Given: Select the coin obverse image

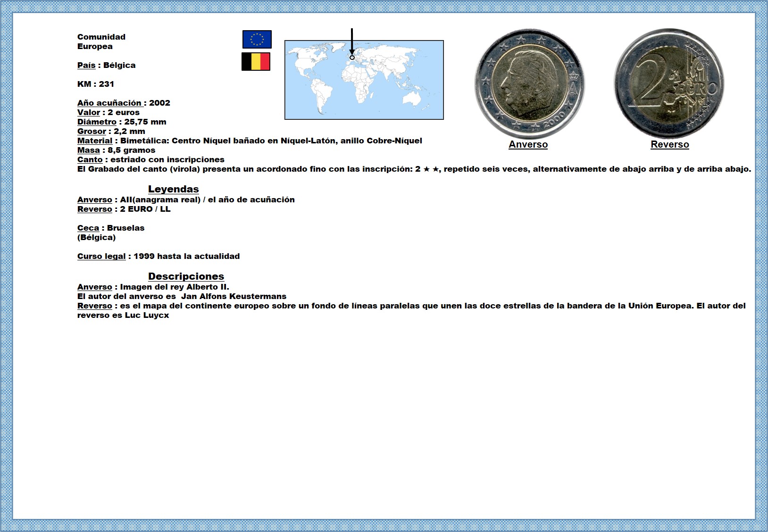Looking at the screenshot, I should tap(529, 84).
